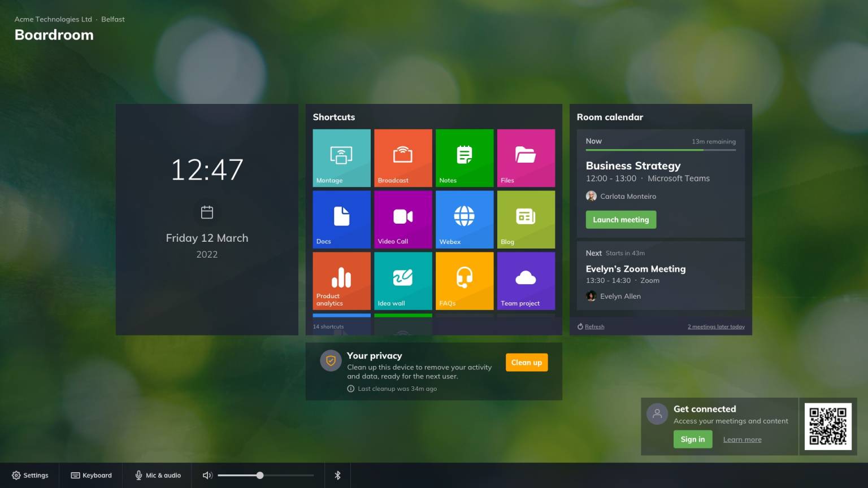Open the Team project cloud tile
Image resolution: width=868 pixels, height=488 pixels.
pos(526,281)
